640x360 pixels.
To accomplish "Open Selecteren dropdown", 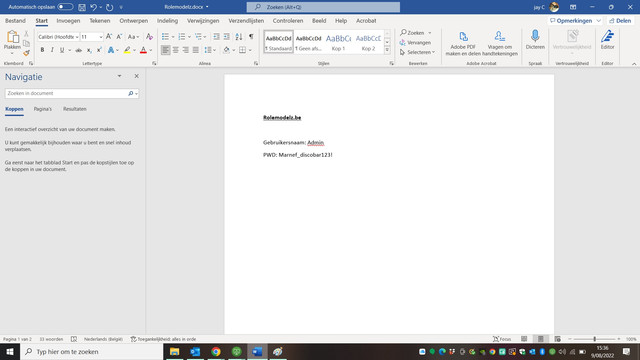I will click(x=417, y=52).
